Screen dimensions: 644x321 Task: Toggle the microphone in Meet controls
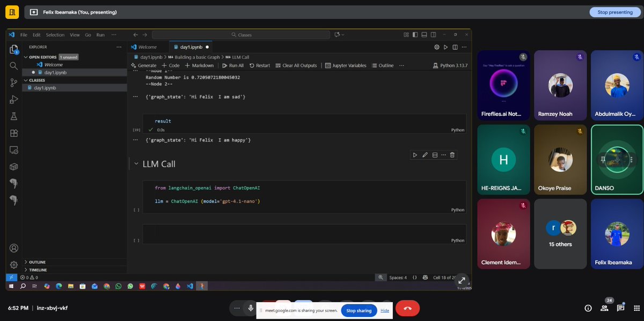251,308
